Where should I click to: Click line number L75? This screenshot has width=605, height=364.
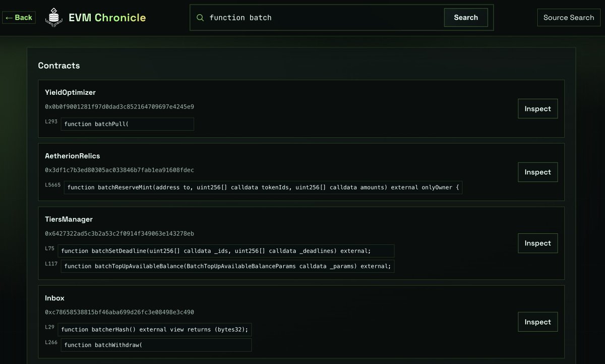[x=49, y=249]
